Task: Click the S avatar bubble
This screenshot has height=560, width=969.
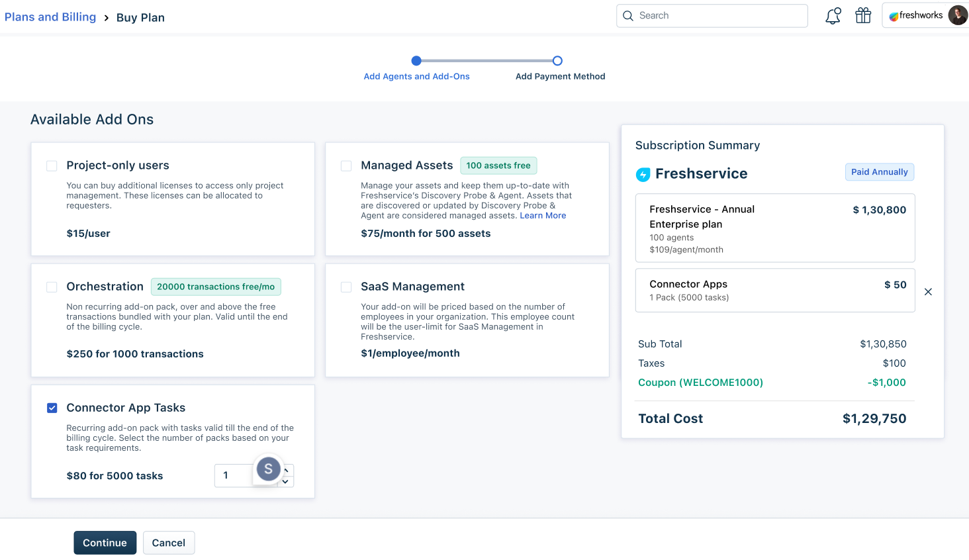Action: tap(268, 469)
